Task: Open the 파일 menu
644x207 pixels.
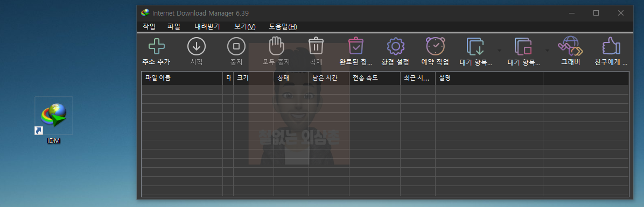Action: point(174,27)
